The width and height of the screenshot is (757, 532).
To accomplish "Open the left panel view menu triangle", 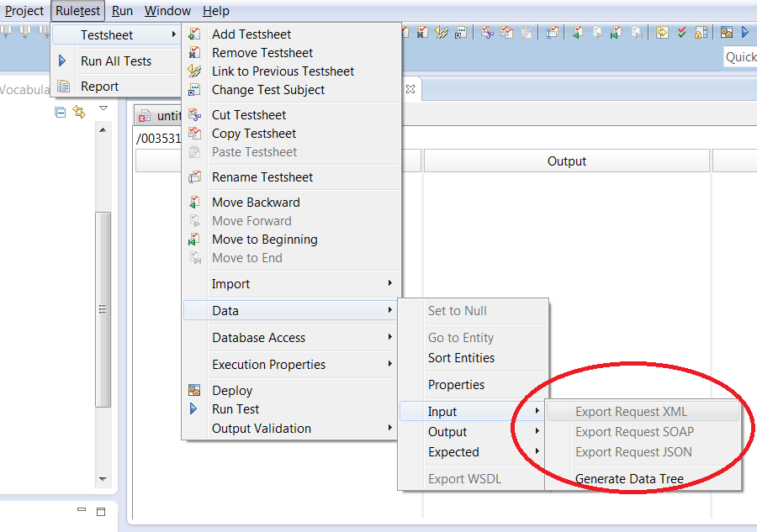I will [103, 108].
